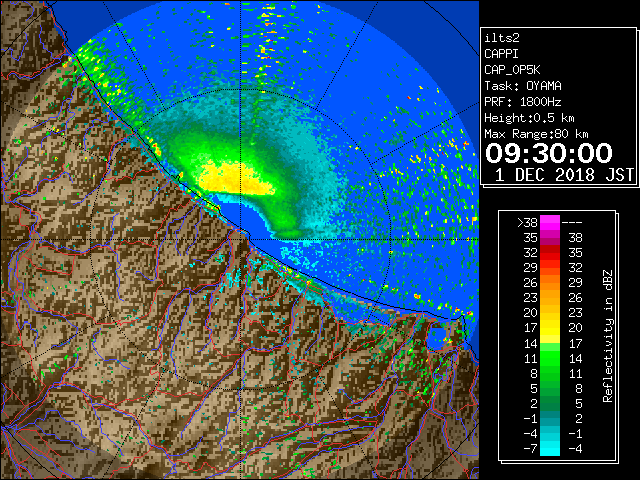Click the 'Task: OYAMA' line
The height and width of the screenshot is (480, 640).
point(523,86)
